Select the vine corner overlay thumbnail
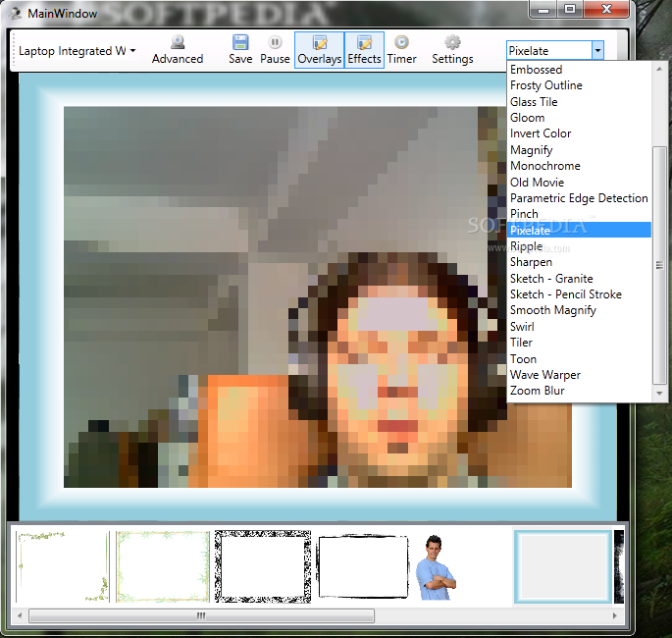 point(63,566)
